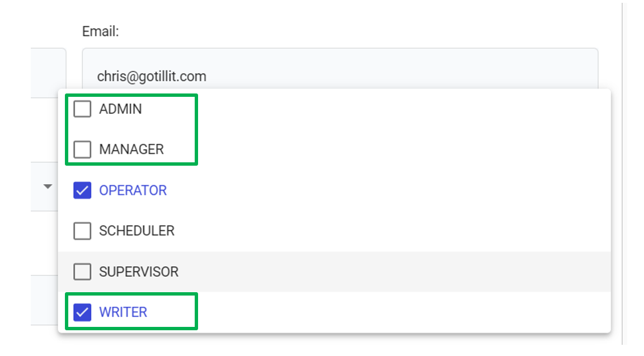Enable the MANAGER role checkbox
The width and height of the screenshot is (644, 356).
click(82, 149)
